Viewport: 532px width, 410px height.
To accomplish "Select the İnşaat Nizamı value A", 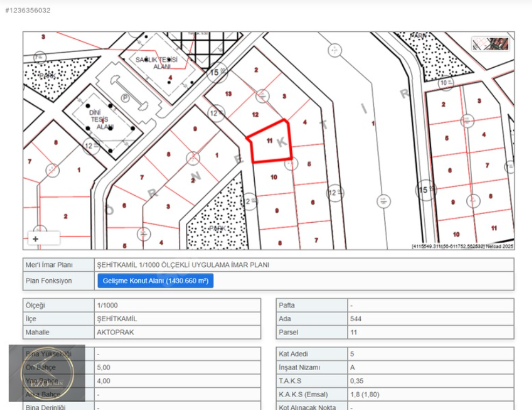I will (x=353, y=367).
